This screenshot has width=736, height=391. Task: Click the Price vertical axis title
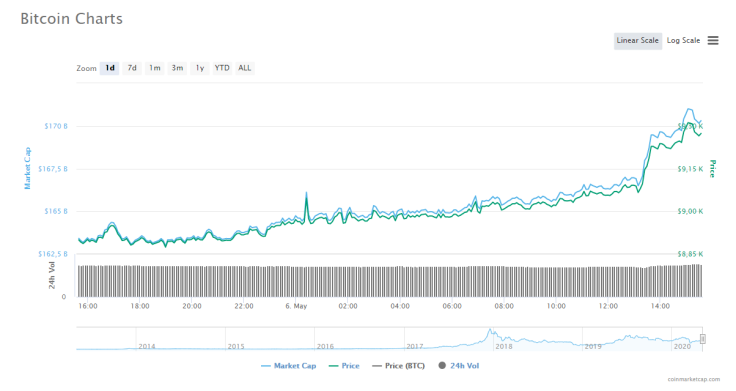point(713,169)
